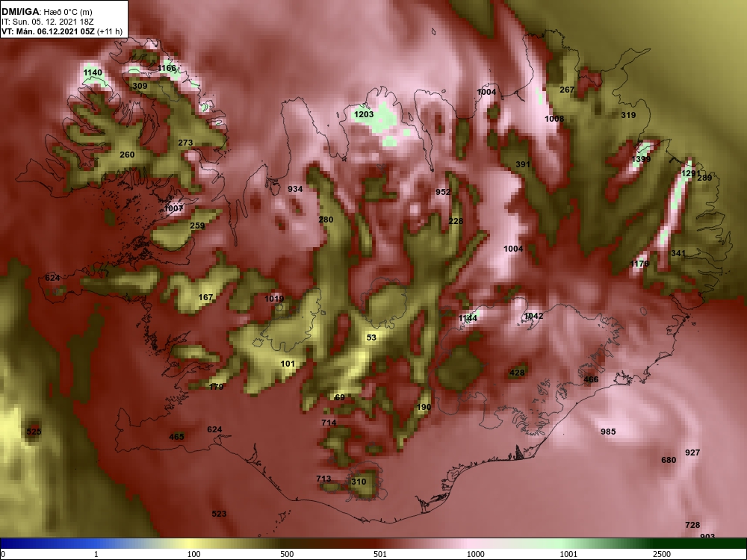Click the '1000' legend tick label
Image resolution: width=747 pixels, height=560 pixels.
[475, 554]
